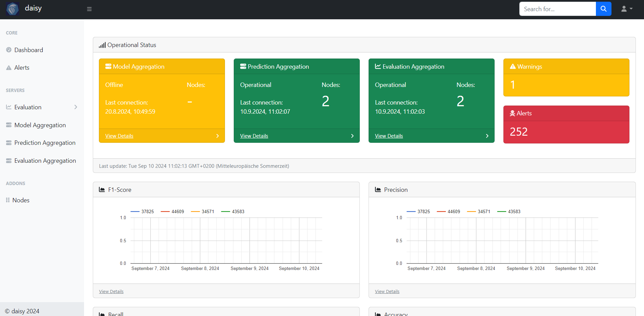Click the Model Aggregation sidebar server icon

(9, 125)
